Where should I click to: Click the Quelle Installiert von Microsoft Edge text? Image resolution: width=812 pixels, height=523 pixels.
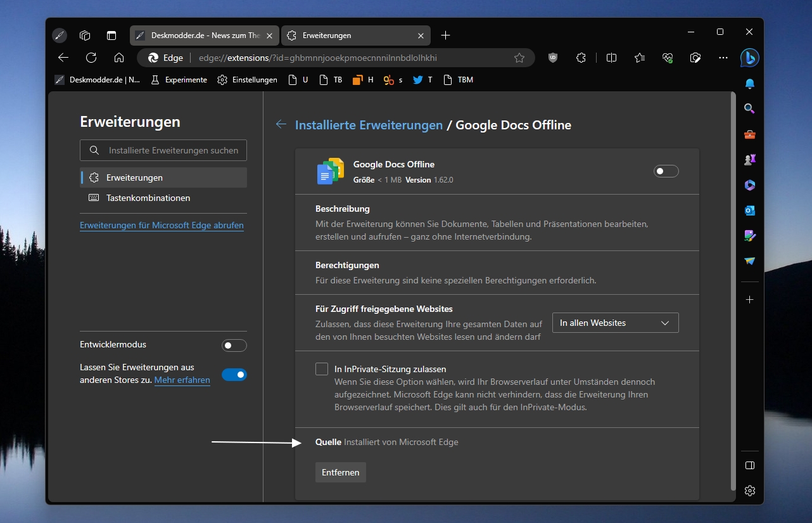386,442
